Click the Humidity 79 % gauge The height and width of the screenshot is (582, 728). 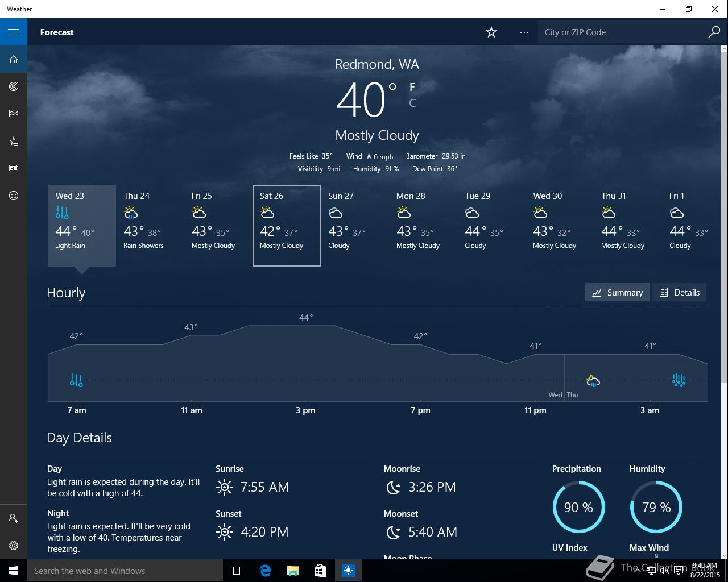tap(656, 507)
